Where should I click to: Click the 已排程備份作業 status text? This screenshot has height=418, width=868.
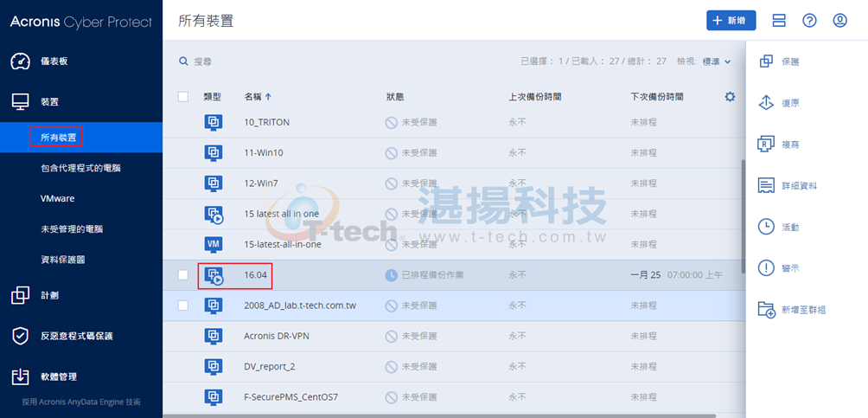pos(432,275)
